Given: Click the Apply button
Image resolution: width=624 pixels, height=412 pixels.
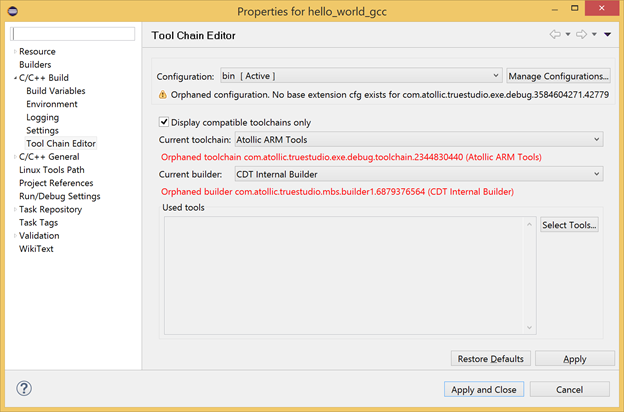Looking at the screenshot, I should click(x=575, y=359).
